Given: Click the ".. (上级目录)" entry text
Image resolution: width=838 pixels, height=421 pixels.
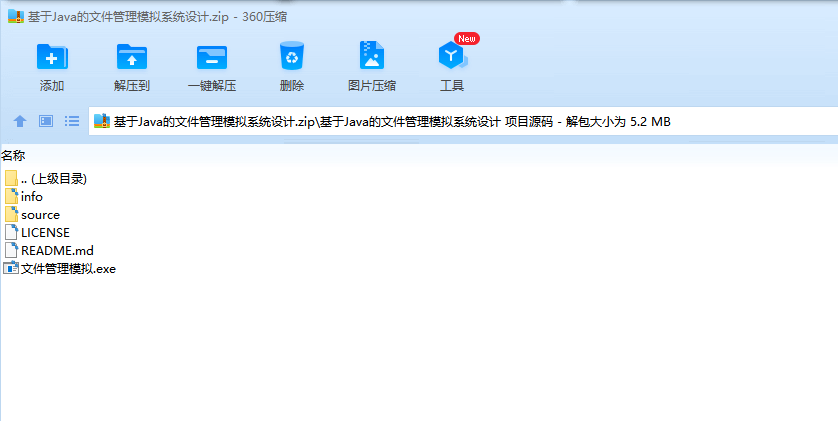Looking at the screenshot, I should click(54, 179).
